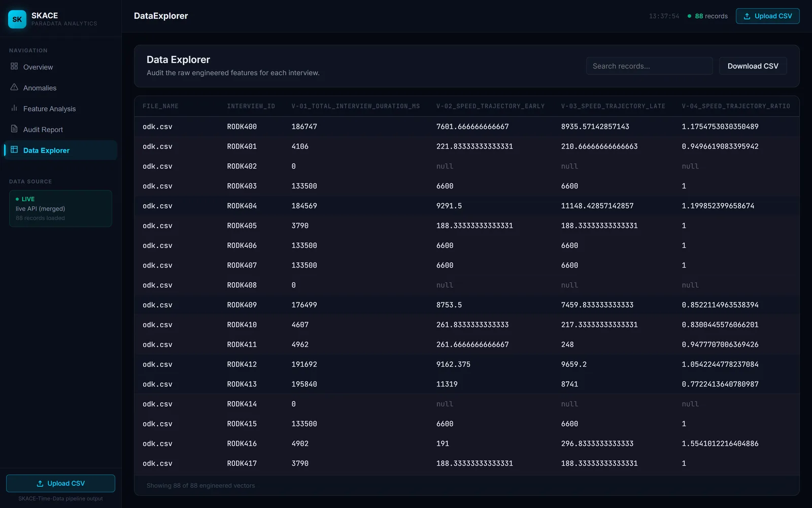This screenshot has height=508, width=812.
Task: Open the Overview page
Action: (60, 67)
